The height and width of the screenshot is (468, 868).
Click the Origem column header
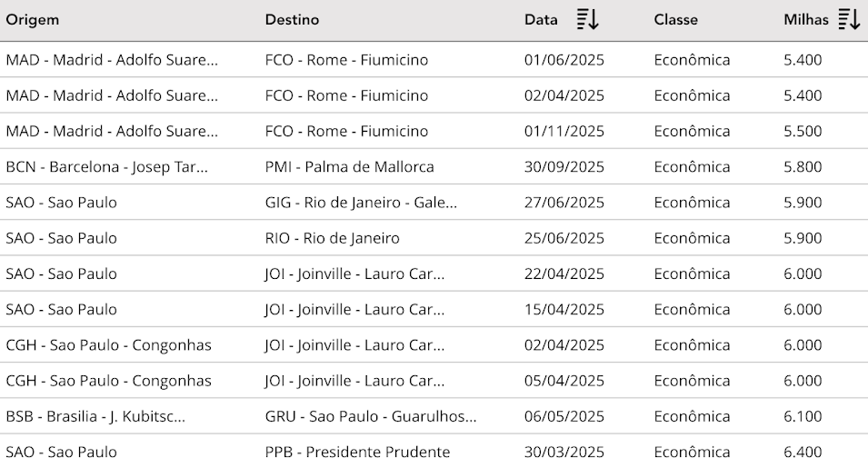[32, 20]
